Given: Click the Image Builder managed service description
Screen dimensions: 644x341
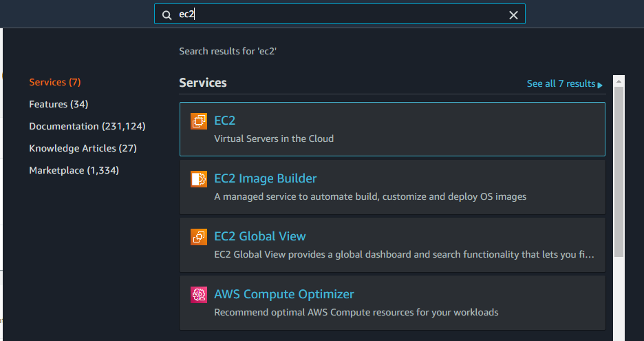Looking at the screenshot, I should 370,196.
